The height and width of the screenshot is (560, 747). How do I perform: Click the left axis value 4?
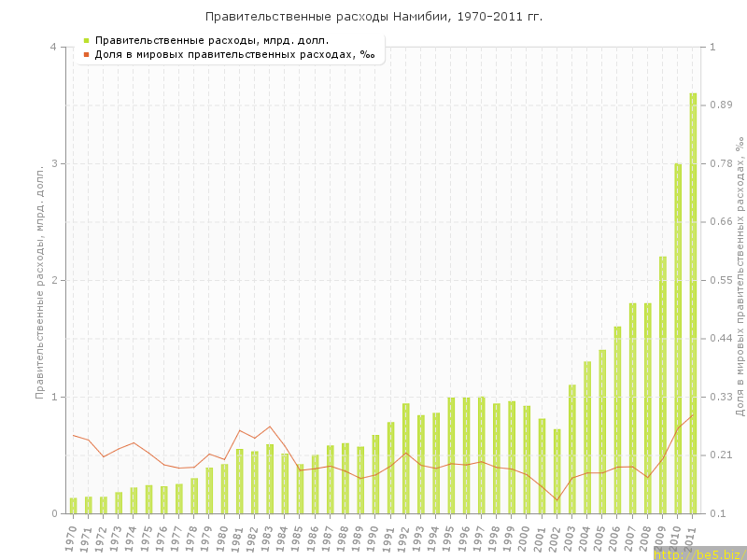coord(52,48)
